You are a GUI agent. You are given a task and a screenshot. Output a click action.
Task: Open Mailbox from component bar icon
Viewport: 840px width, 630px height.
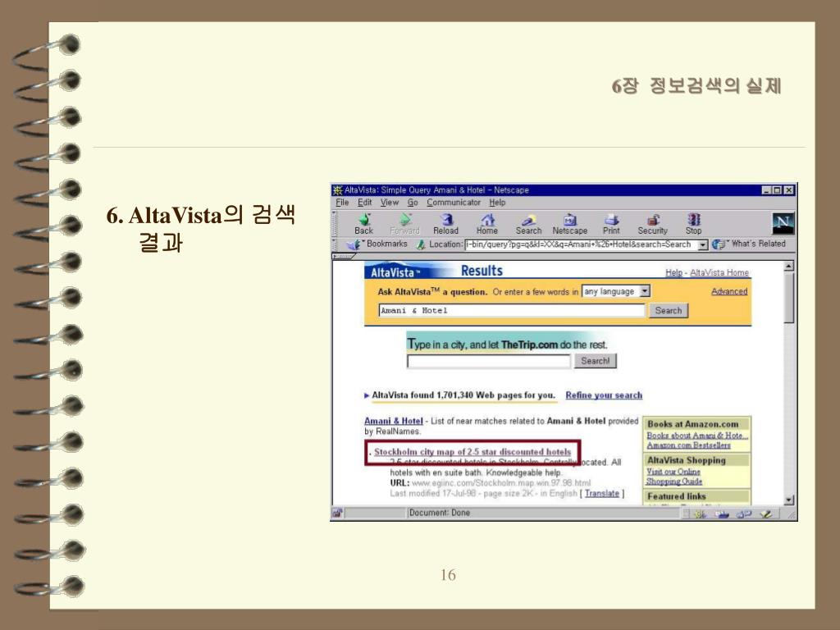click(x=722, y=514)
